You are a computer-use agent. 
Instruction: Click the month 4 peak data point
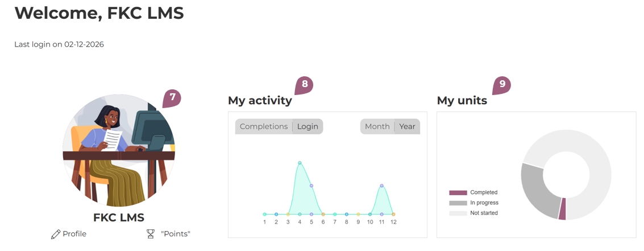[300, 163]
